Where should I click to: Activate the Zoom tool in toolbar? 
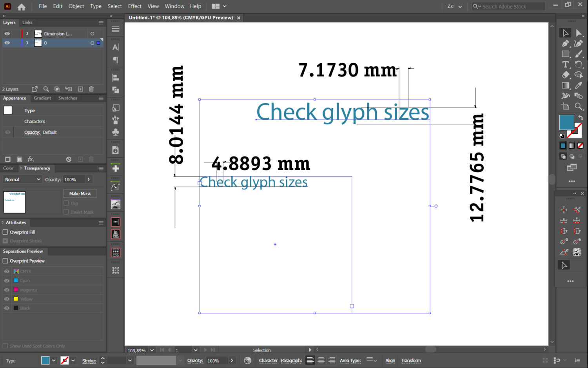coord(579,106)
